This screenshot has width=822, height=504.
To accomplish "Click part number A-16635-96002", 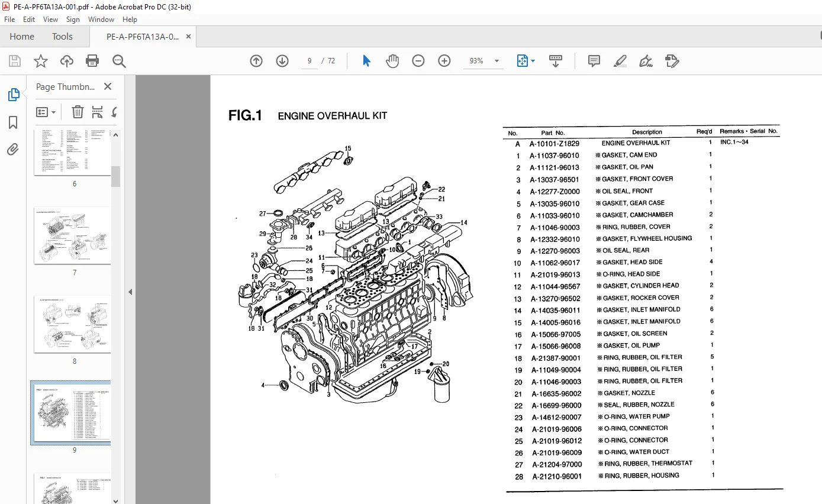I will click(x=556, y=393).
